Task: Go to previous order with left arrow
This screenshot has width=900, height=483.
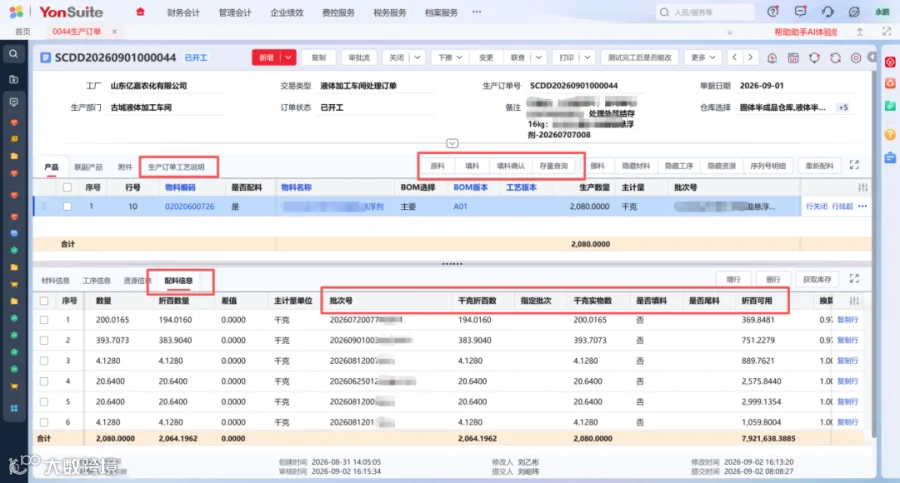Action: click(x=735, y=57)
